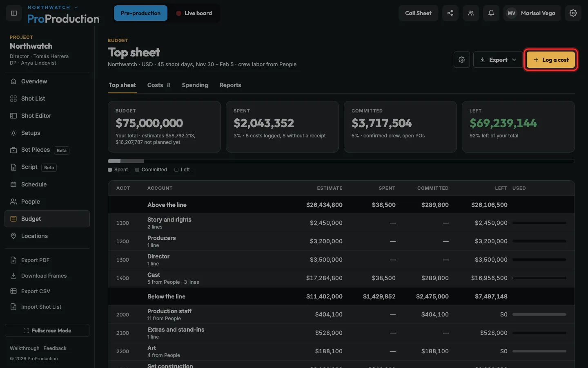The width and height of the screenshot is (588, 368).
Task: Open the Walkthrough link
Action: click(x=24, y=348)
